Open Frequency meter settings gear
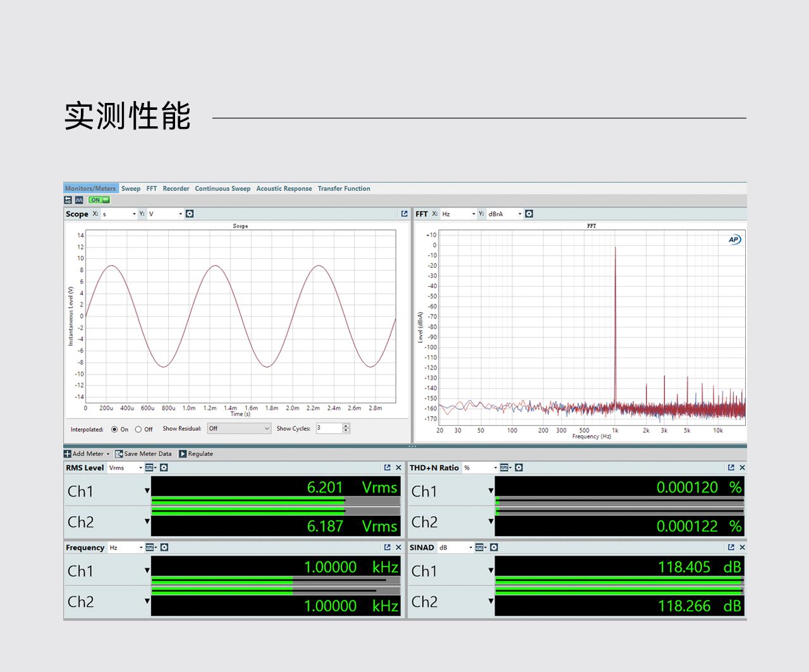Viewport: 809px width, 672px height. coord(164,548)
